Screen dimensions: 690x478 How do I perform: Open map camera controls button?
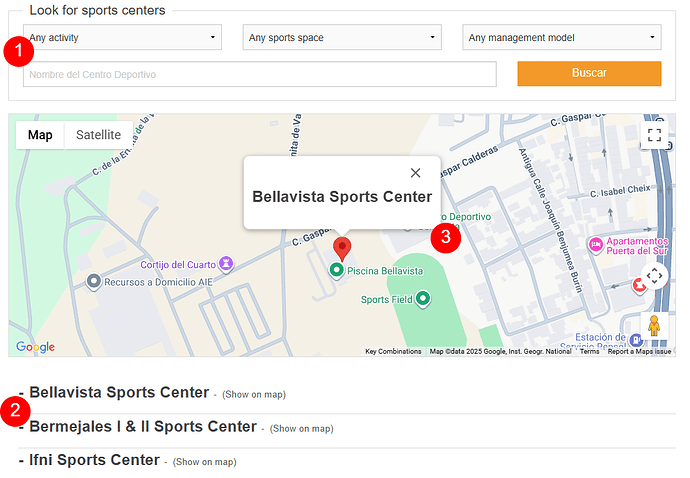point(654,276)
